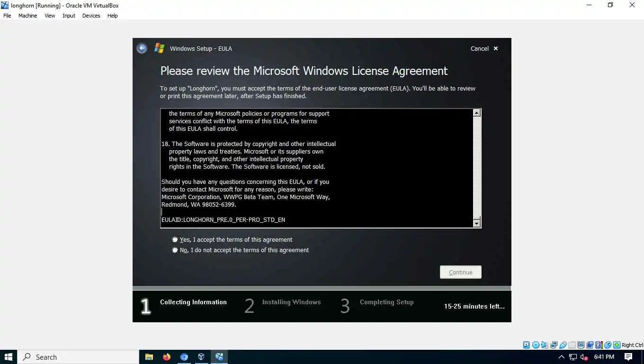Screen dimensions: 644x364
Task: Open the shared folders indicator
Action: coord(572,345)
